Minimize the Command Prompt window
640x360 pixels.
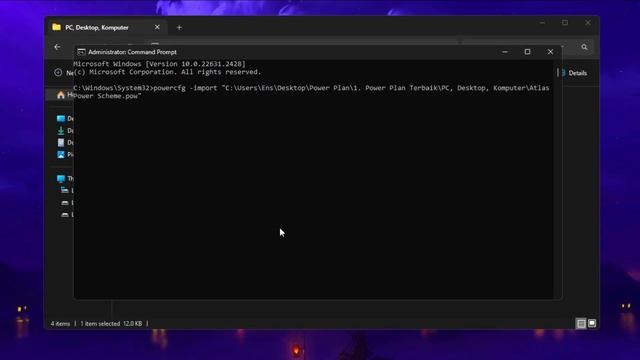pos(505,52)
